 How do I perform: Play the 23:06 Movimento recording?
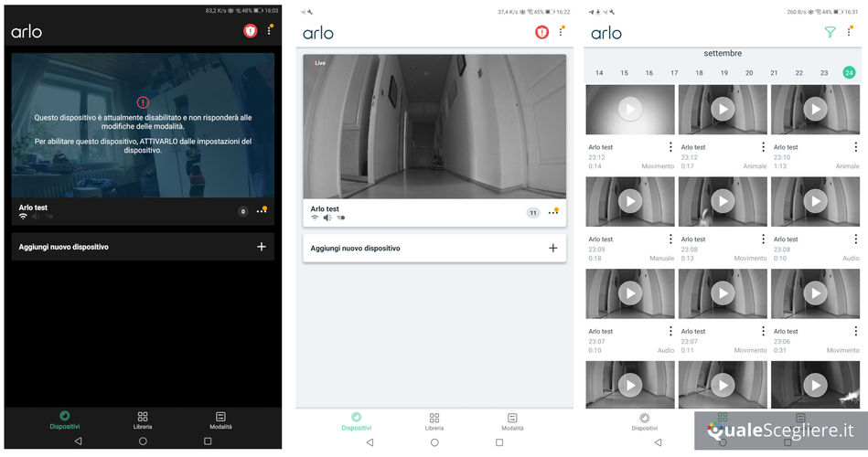(816, 293)
